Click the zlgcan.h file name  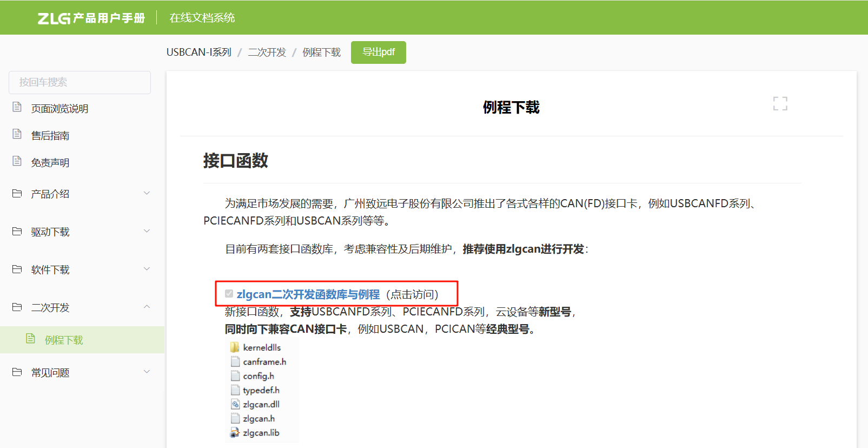click(259, 418)
